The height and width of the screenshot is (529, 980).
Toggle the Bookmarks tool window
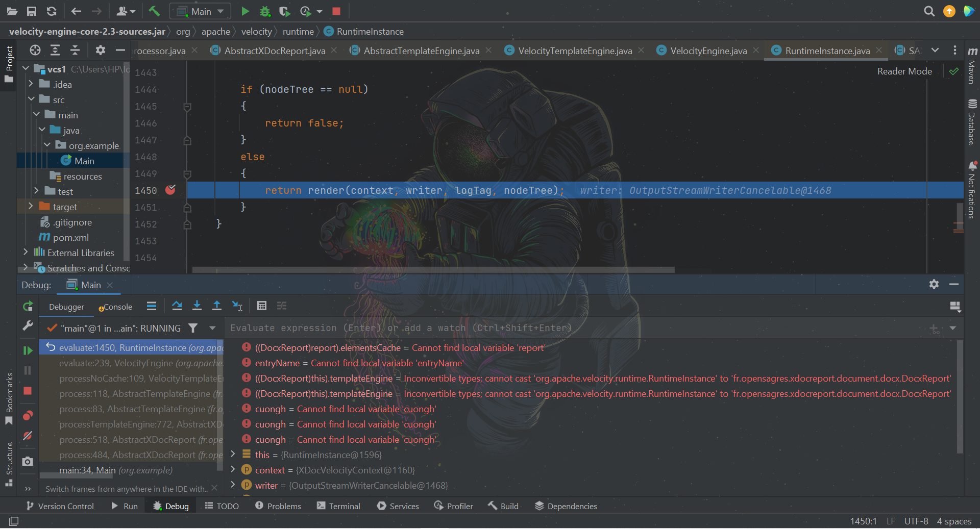(x=9, y=399)
